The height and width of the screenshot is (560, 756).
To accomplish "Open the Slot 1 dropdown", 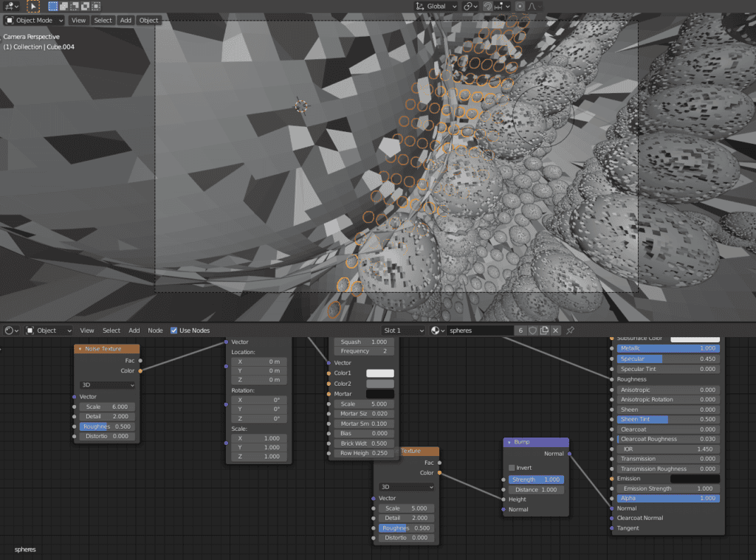I will coord(403,331).
